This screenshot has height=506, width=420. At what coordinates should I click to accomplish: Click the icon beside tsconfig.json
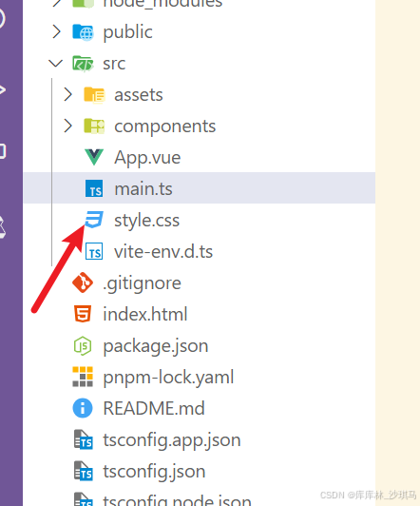[x=84, y=471]
